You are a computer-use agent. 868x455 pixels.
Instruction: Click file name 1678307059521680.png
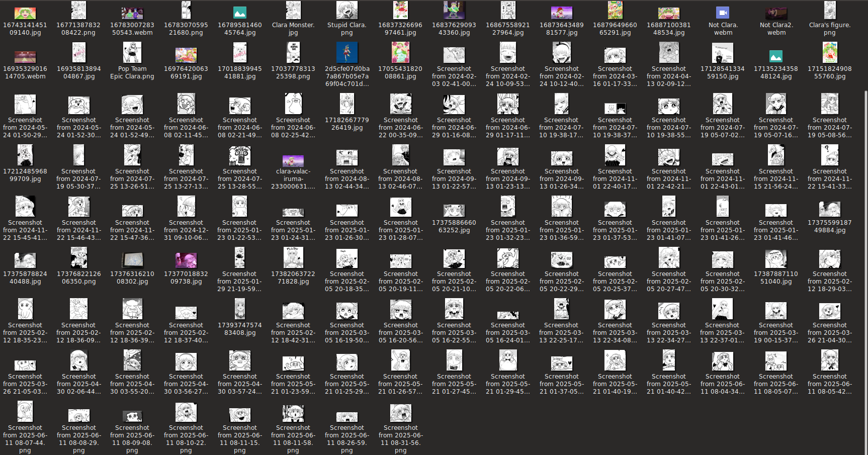coord(186,29)
